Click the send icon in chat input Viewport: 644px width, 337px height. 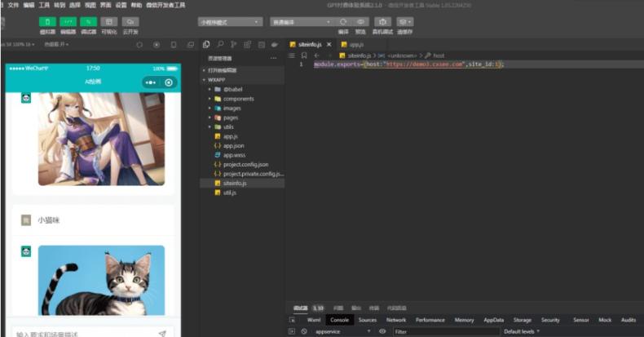[x=162, y=333]
